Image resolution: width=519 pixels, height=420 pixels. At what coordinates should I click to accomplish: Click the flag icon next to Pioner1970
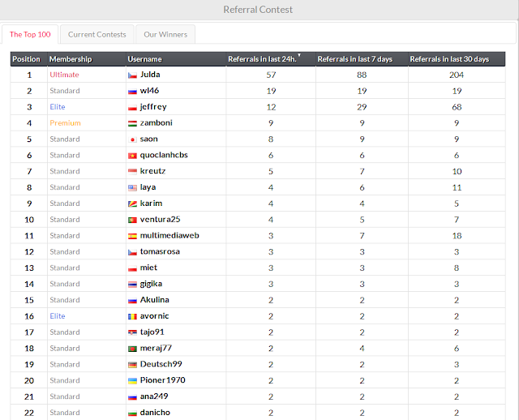point(132,381)
